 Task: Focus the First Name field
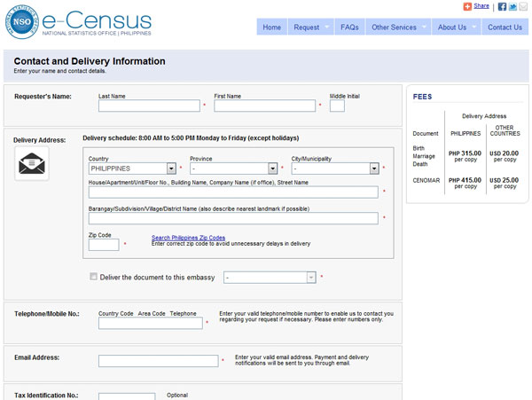pyautogui.click(x=264, y=106)
